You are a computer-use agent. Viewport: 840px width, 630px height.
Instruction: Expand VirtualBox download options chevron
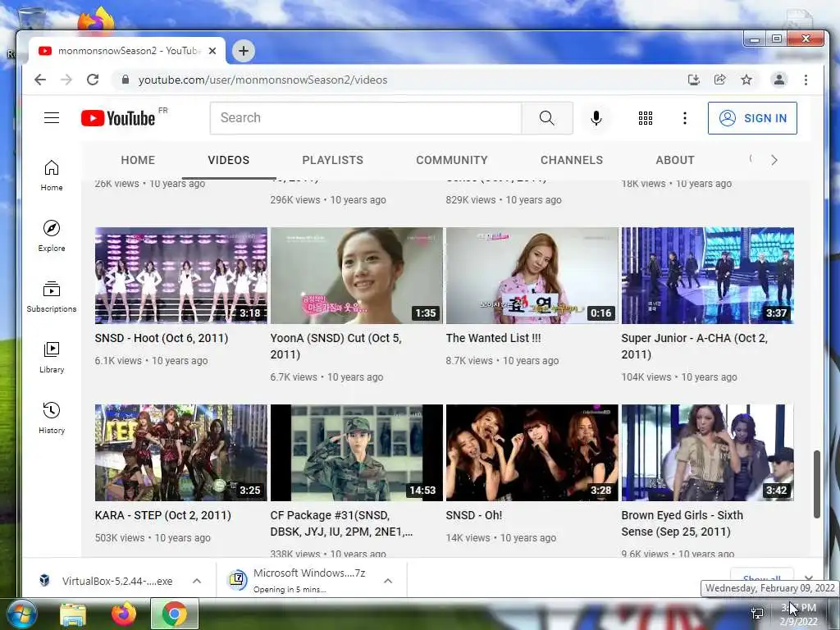tap(197, 581)
